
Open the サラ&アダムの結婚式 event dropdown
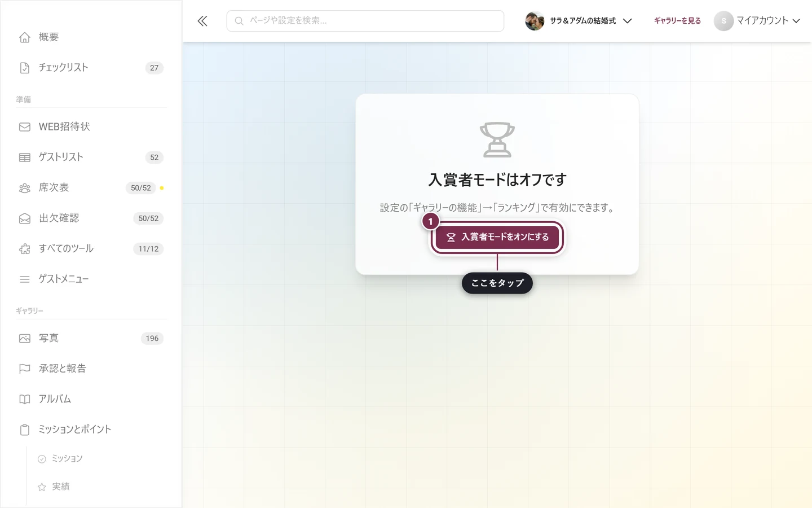(x=579, y=21)
